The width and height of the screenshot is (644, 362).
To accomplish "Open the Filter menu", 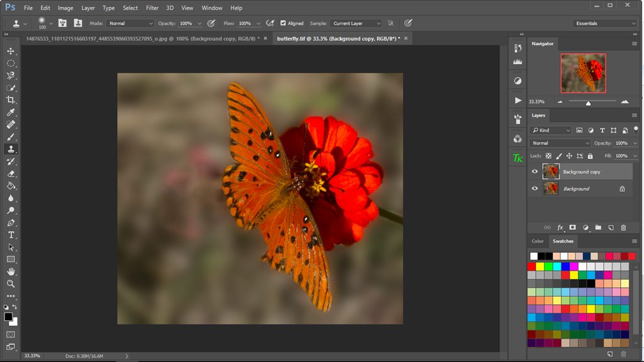I will click(x=152, y=8).
